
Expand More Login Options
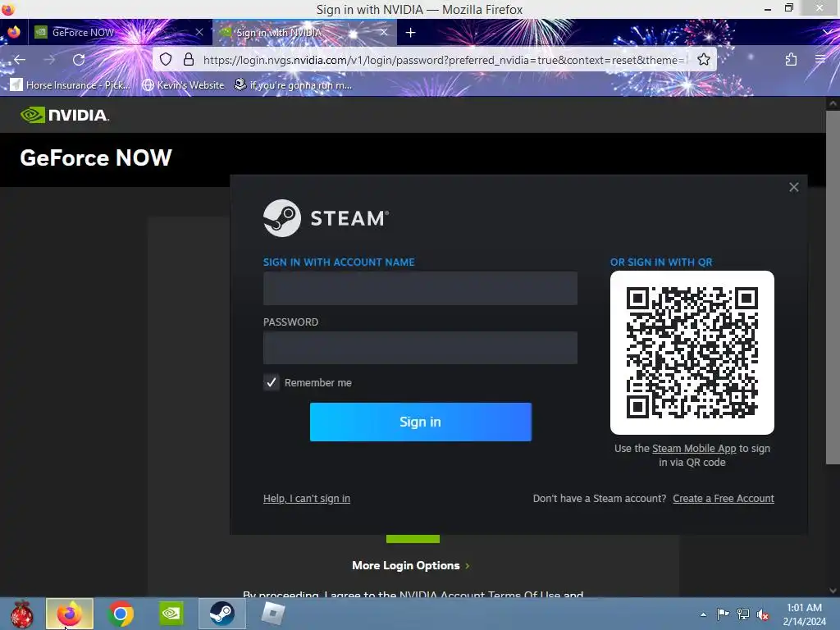tap(410, 565)
